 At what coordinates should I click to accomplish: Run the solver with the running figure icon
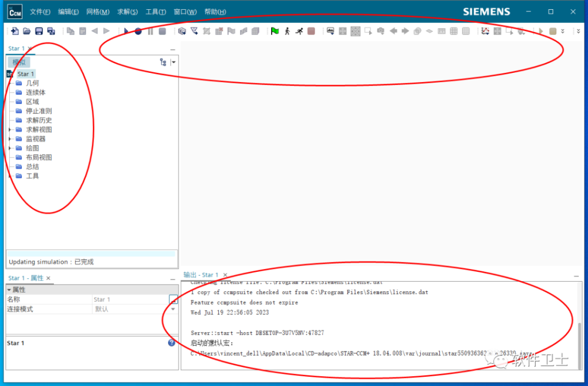point(299,31)
